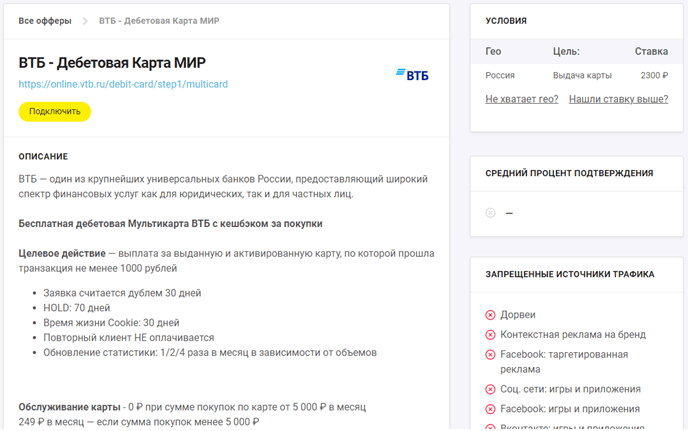
Task: Select the 'Россия' geo cell
Action: pyautogui.click(x=500, y=75)
